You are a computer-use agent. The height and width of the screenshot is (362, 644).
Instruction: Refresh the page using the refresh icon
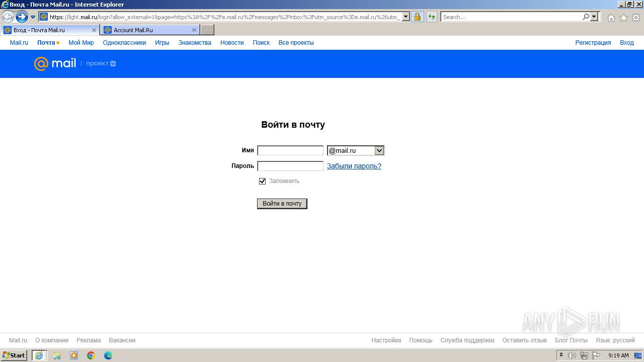[431, 17]
